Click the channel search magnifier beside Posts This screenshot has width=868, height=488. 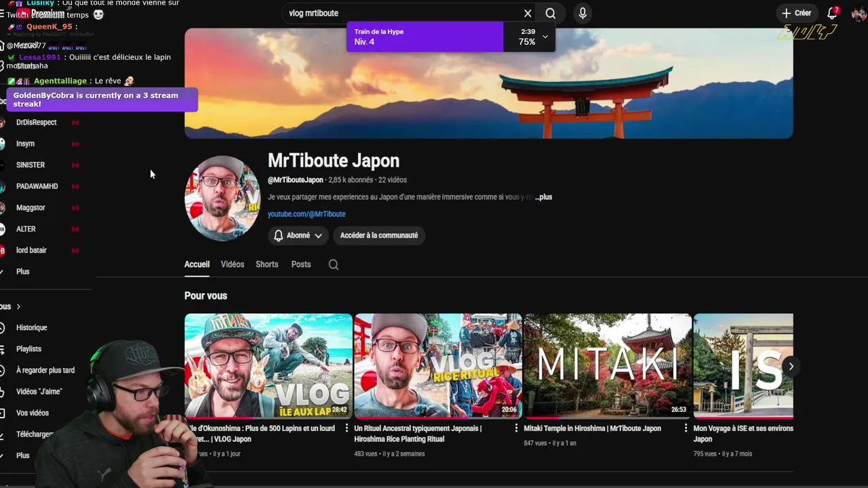click(334, 265)
